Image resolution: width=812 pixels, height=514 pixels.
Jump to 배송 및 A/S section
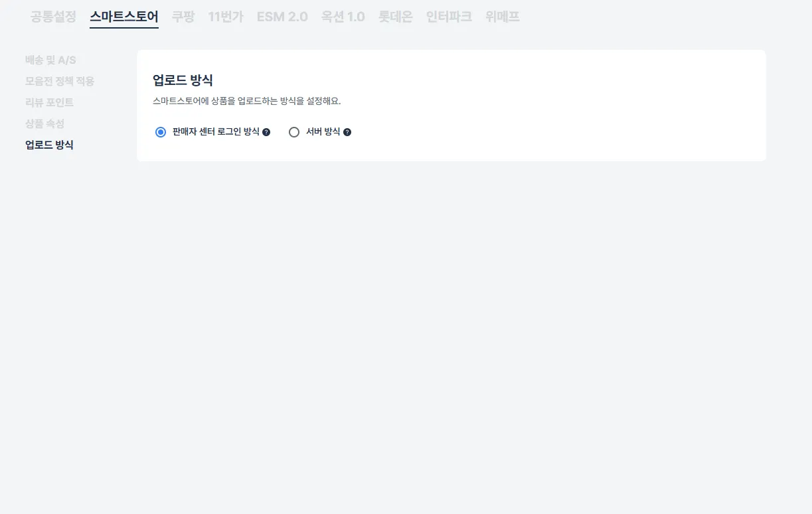[50, 60]
